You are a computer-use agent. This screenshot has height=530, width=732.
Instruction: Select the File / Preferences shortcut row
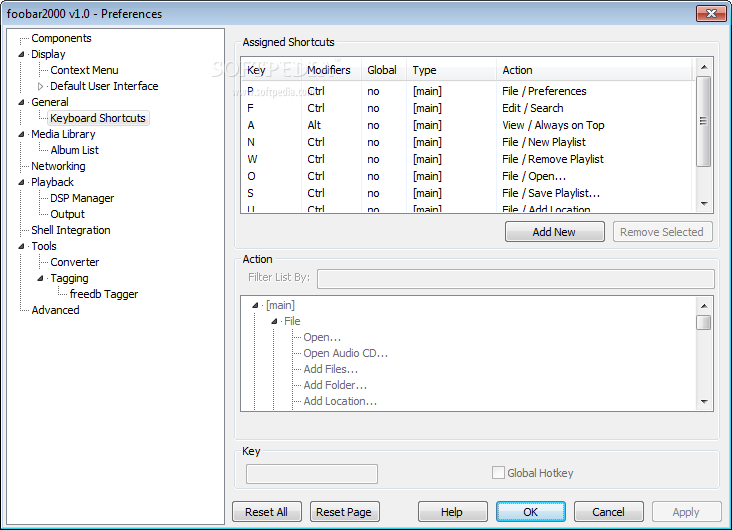(x=468, y=91)
